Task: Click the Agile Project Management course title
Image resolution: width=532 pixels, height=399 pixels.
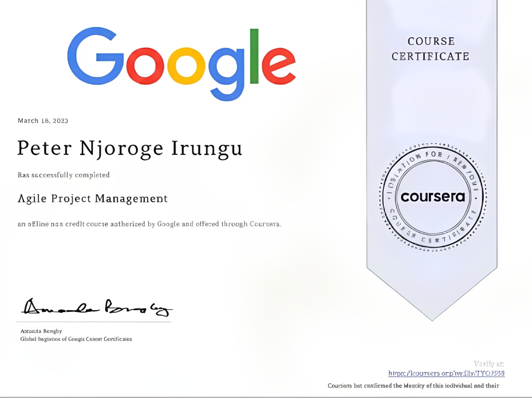Action: (x=92, y=198)
